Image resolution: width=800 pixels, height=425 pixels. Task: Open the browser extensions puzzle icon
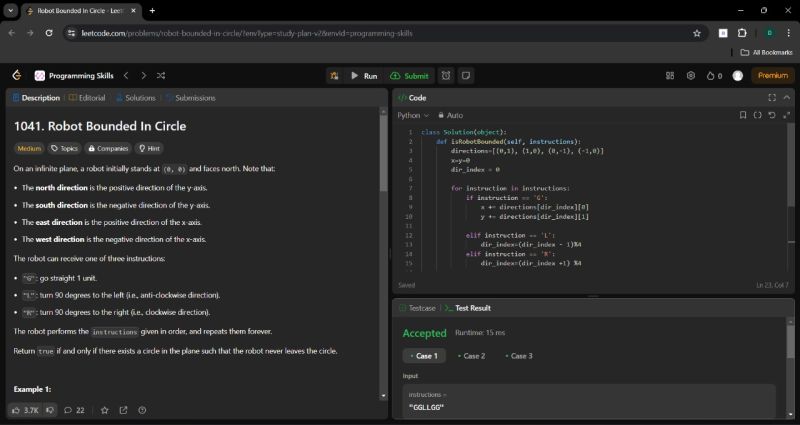click(x=742, y=33)
